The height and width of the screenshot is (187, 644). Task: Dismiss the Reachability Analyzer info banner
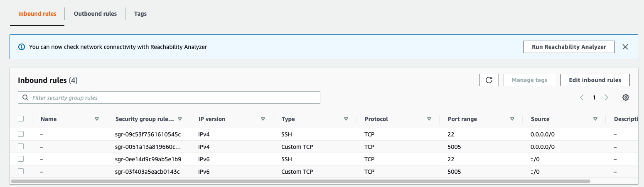pos(625,47)
